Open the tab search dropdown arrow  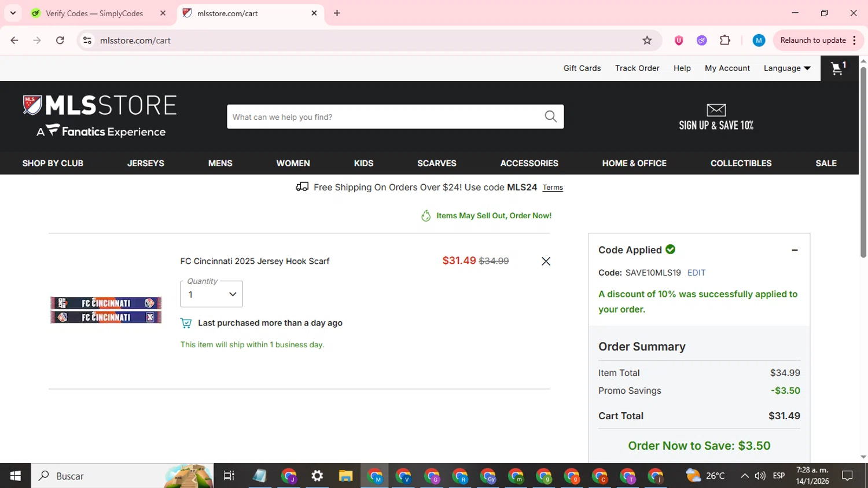[13, 13]
